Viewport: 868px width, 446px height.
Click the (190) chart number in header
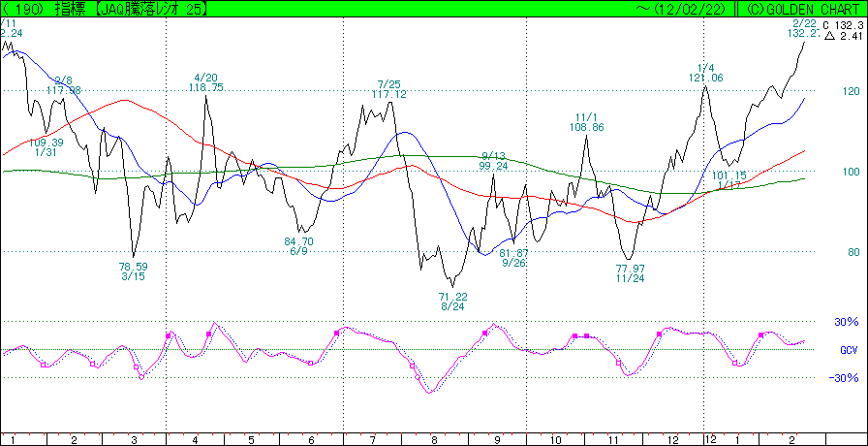click(x=23, y=8)
